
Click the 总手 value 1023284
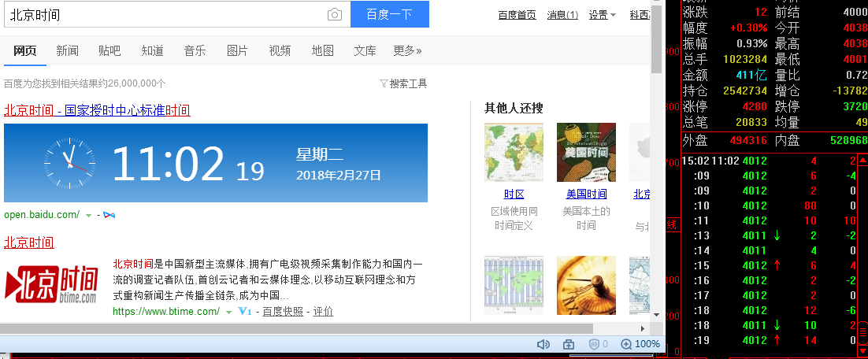[x=745, y=59]
